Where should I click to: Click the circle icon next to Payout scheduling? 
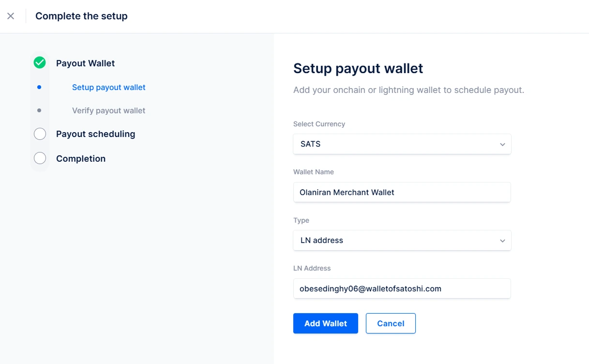[x=40, y=134]
